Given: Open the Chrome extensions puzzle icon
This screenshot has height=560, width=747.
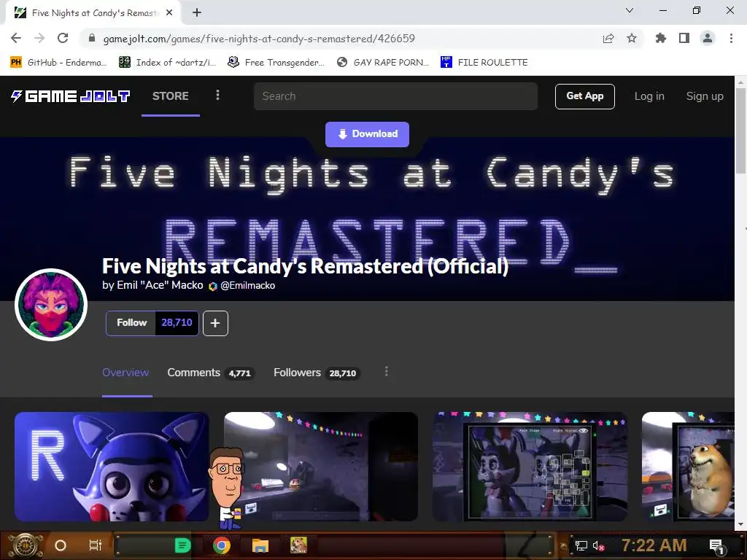Looking at the screenshot, I should tap(661, 38).
